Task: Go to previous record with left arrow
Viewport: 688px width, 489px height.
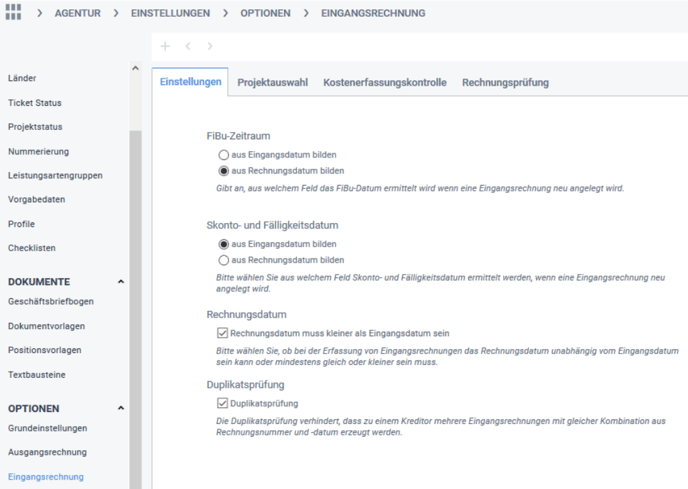Action: (188, 46)
